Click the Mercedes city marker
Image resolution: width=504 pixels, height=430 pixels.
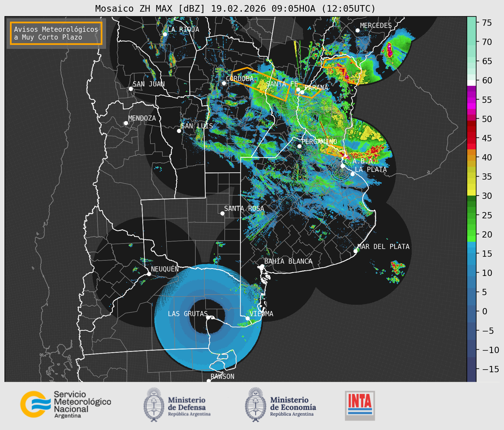357,31
